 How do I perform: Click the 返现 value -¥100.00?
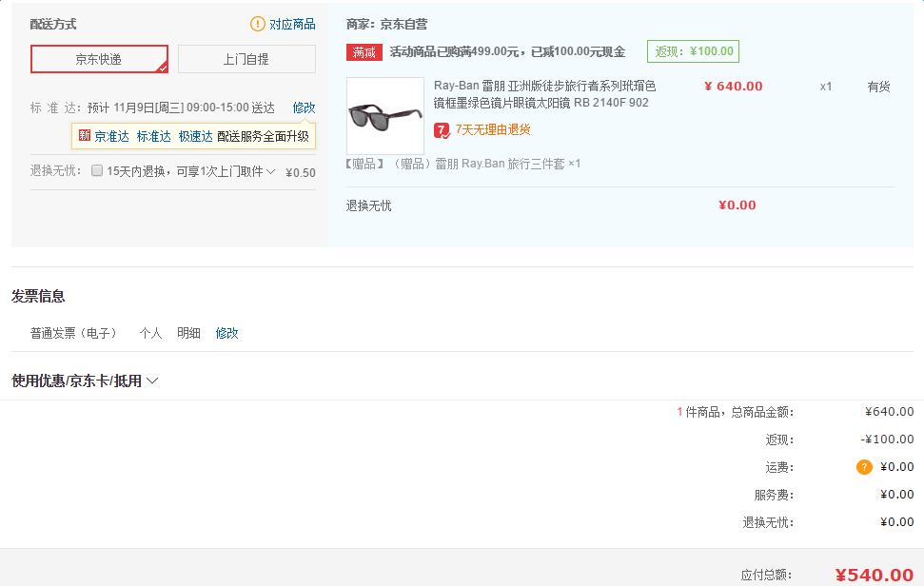click(x=887, y=439)
